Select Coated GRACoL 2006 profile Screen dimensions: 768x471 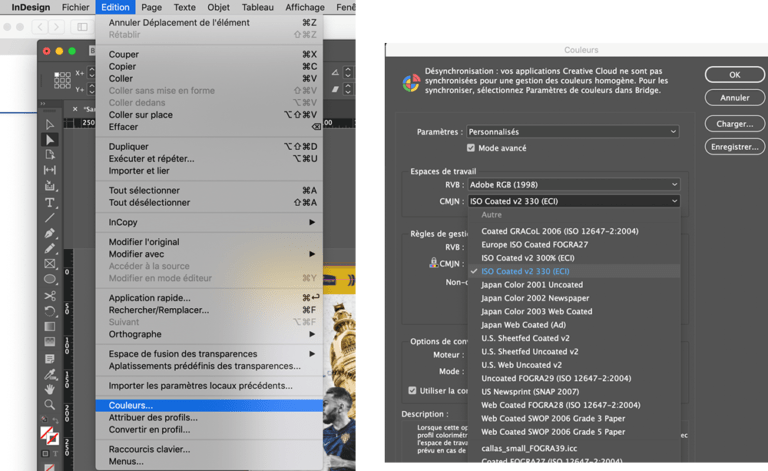[574, 231]
